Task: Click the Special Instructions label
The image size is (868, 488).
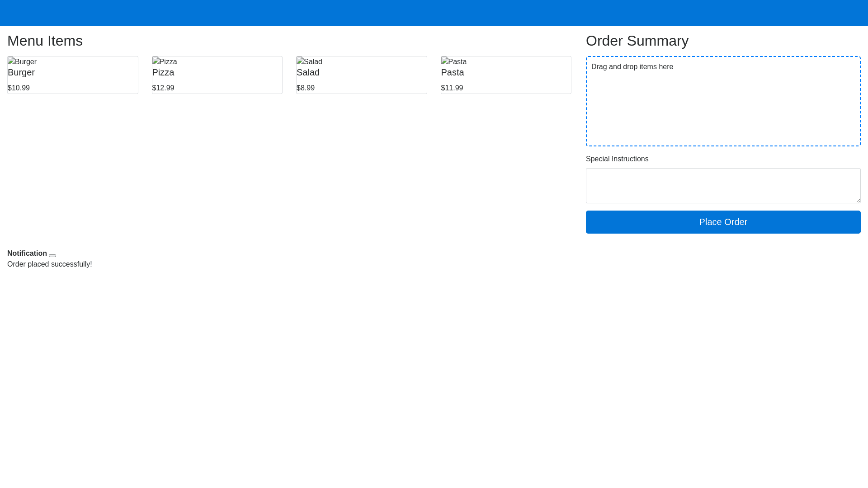Action: [x=617, y=159]
